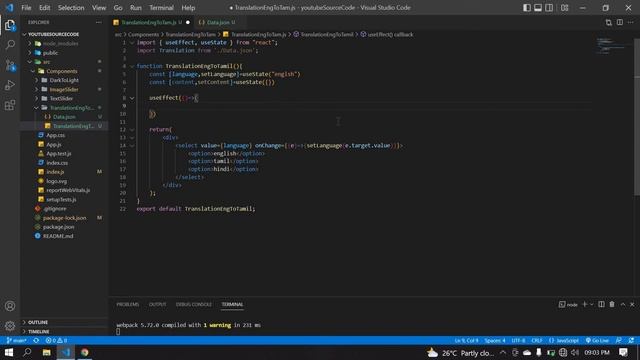Viewport: 640px width, 360px height.
Task: Open the Selection menu
Action: coord(71,8)
